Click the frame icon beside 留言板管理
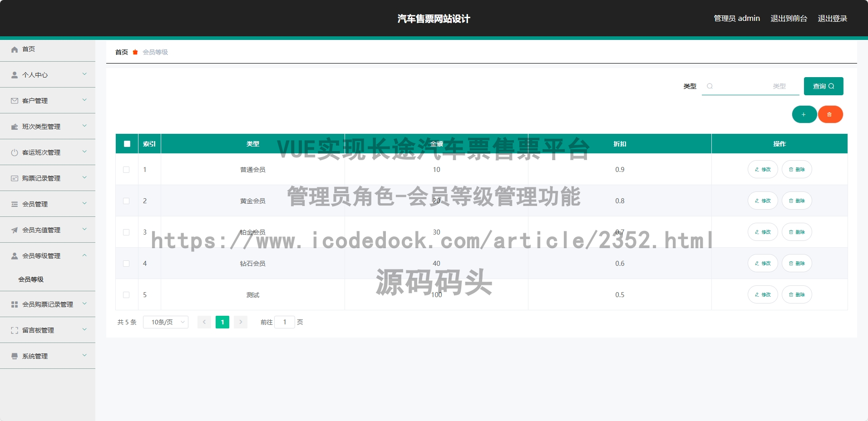 point(15,330)
